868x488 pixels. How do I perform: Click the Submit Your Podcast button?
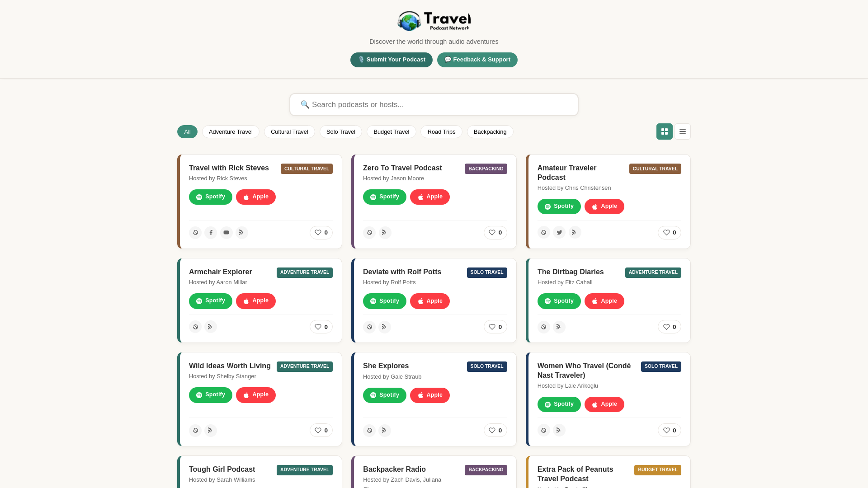[392, 60]
